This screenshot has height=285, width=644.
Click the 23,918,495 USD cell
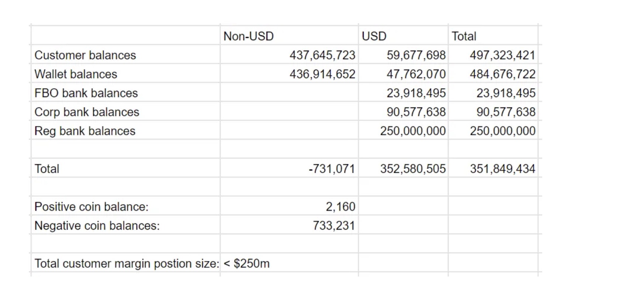click(x=416, y=93)
